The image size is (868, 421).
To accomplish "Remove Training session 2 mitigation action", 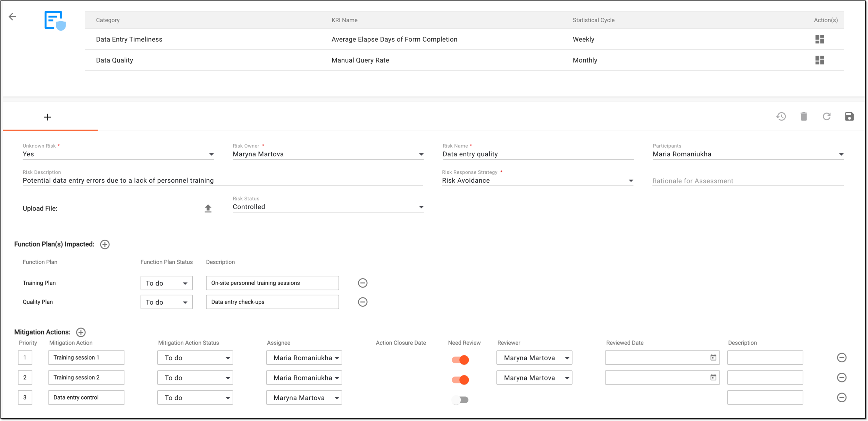I will tap(842, 378).
